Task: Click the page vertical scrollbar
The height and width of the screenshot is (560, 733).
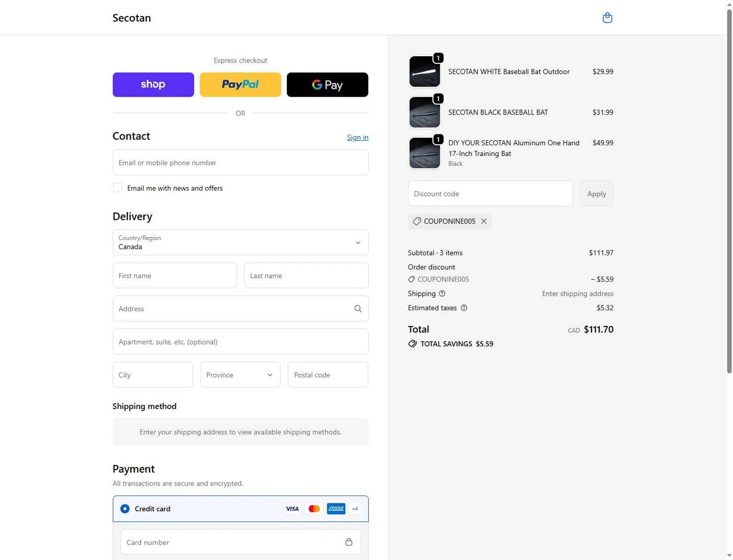Action: tap(729, 192)
